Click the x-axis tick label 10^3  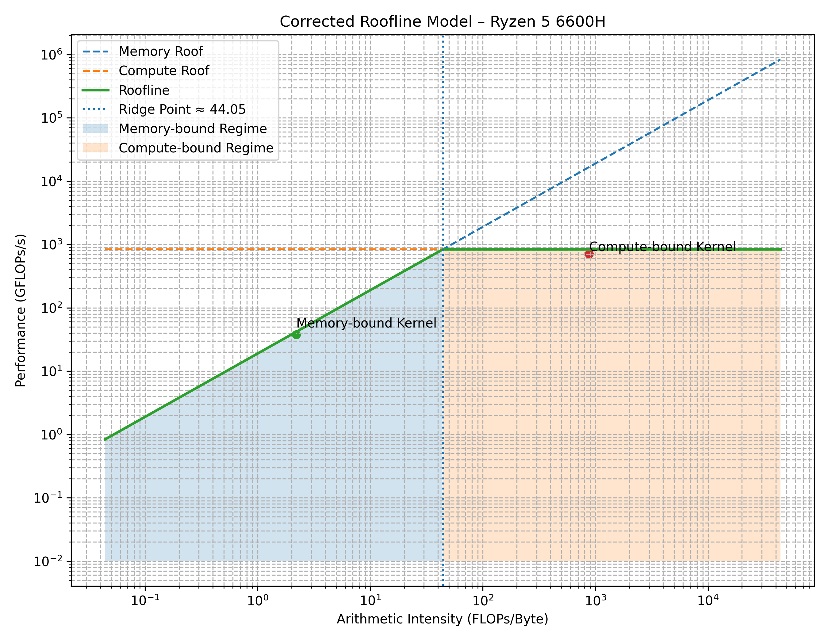[x=596, y=601]
